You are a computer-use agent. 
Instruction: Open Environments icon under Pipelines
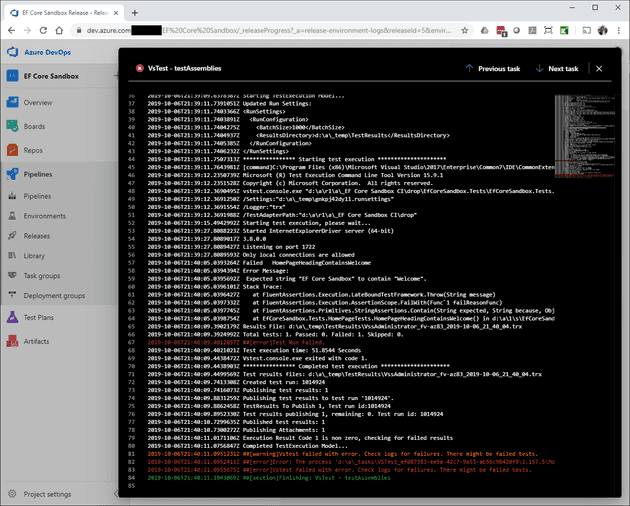tap(12, 216)
